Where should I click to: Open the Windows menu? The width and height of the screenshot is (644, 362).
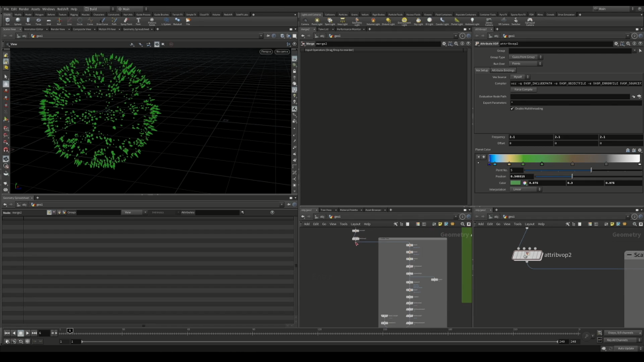coord(48,9)
